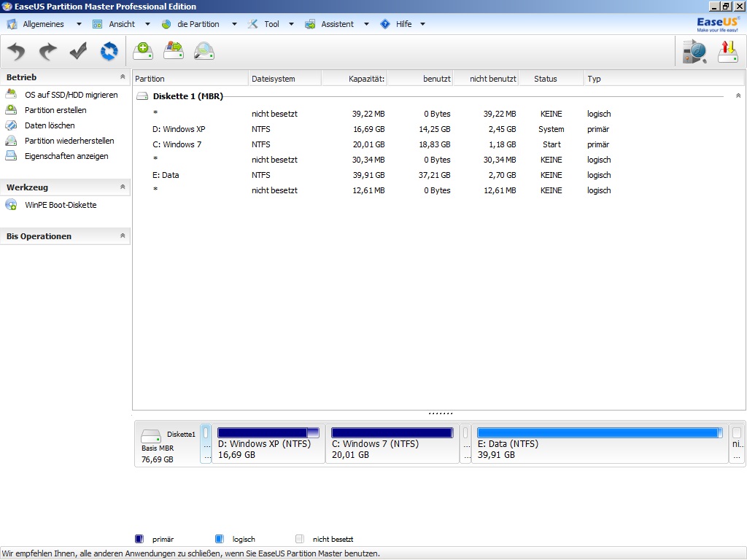The height and width of the screenshot is (560, 747).
Task: Open the Hilfe menu
Action: (403, 24)
